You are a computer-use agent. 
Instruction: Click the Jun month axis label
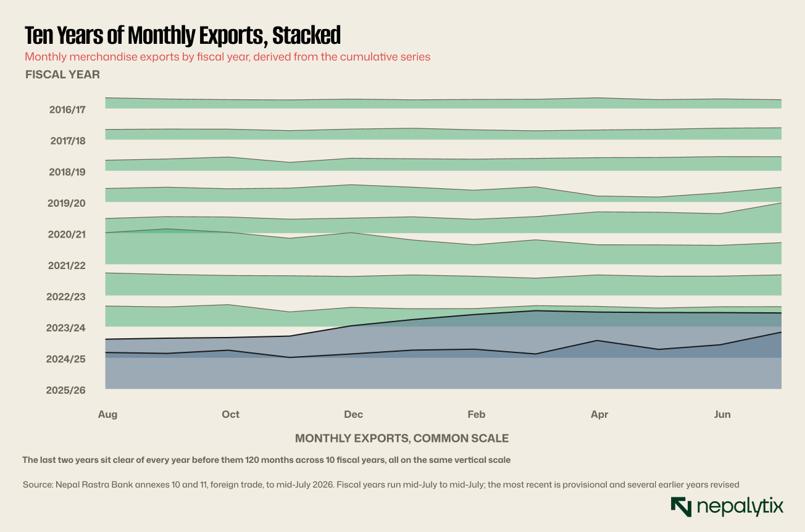pos(722,414)
